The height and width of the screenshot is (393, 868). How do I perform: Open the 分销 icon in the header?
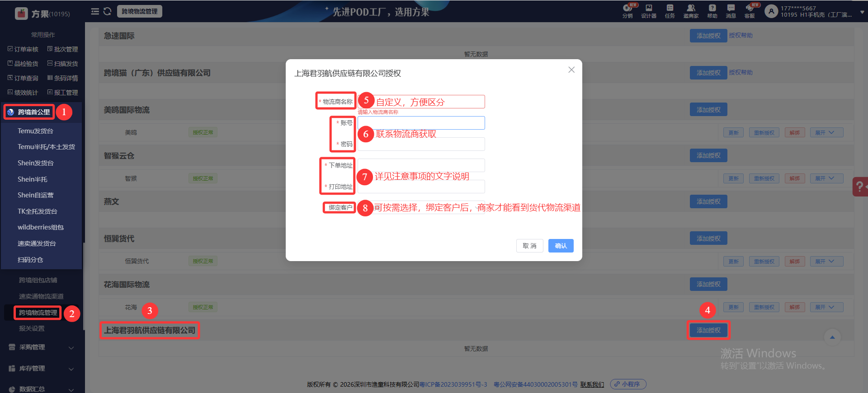(627, 11)
